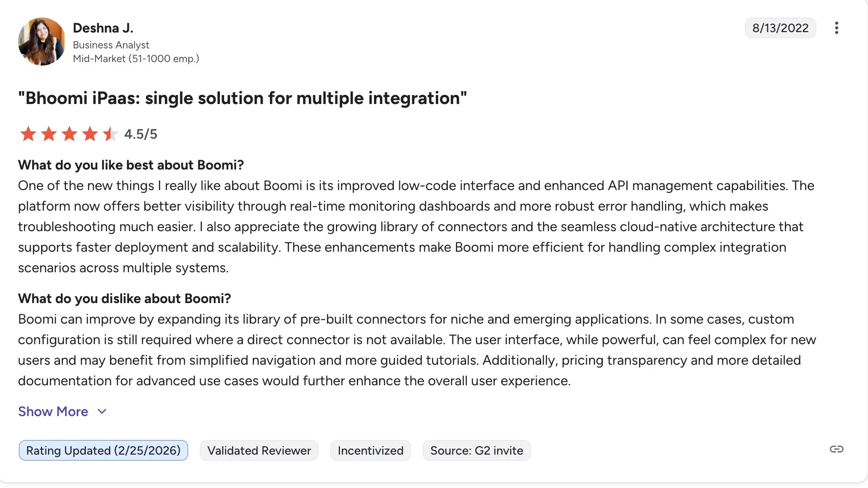This screenshot has width=868, height=488.
Task: Open Deshna J.'s profile photo
Action: 42,42
